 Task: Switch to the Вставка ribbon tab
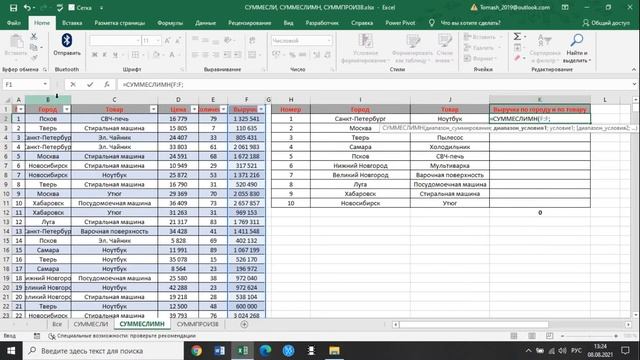[72, 23]
